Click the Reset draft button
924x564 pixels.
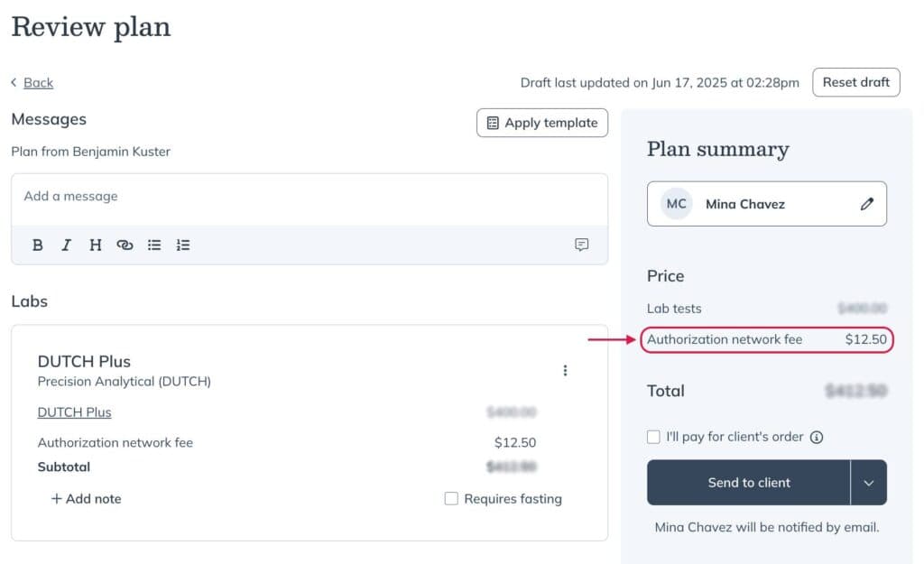tap(856, 82)
